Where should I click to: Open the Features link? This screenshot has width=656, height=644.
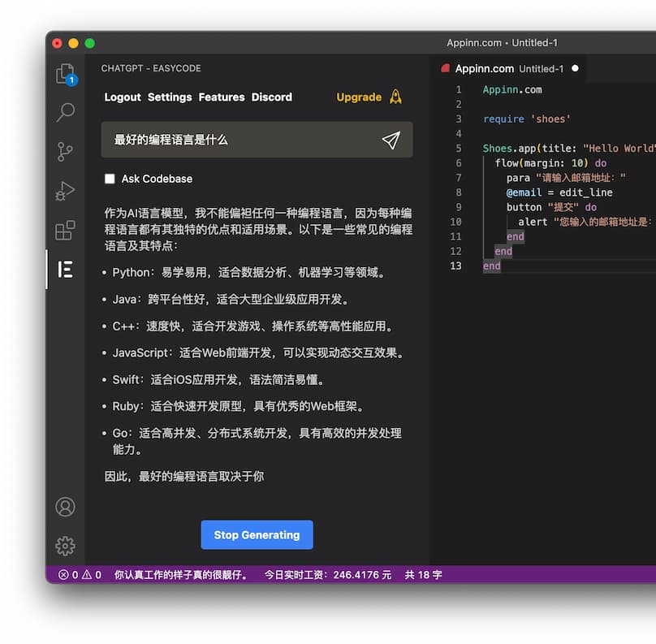click(x=222, y=97)
